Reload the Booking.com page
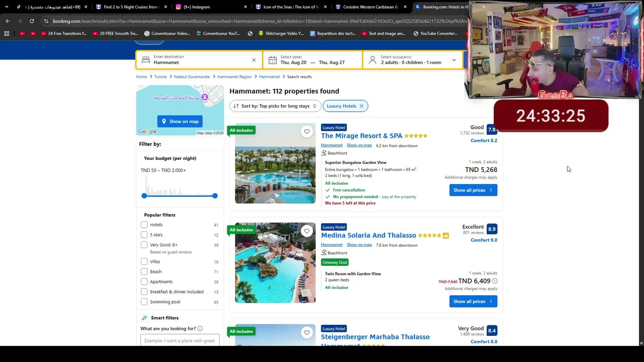The width and height of the screenshot is (644, 362). pos(32,21)
